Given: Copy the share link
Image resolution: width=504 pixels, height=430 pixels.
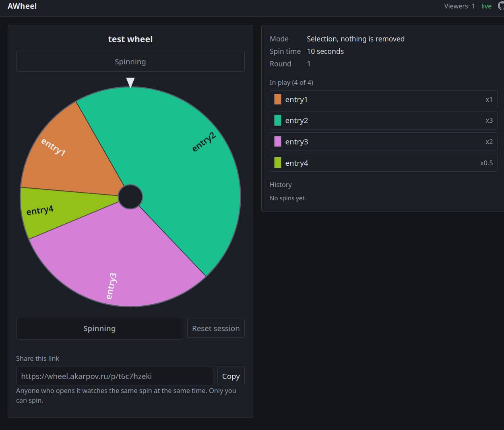Looking at the screenshot, I should pos(231,376).
